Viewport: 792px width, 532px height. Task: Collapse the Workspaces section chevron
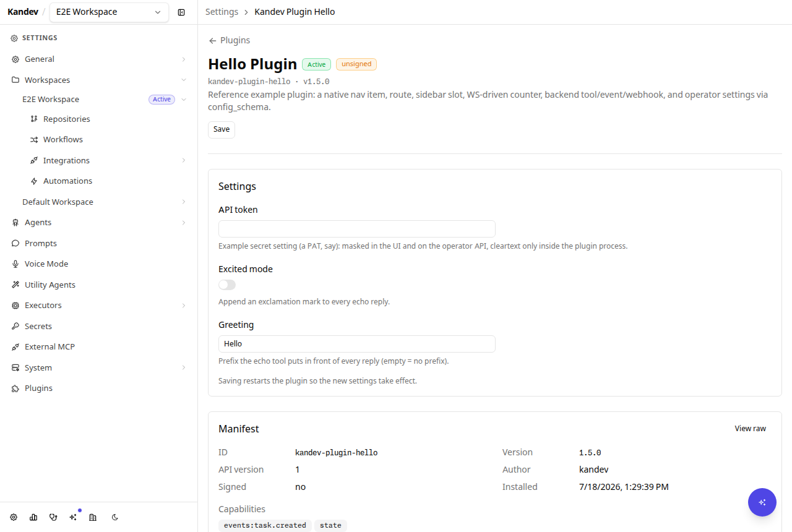(x=184, y=80)
